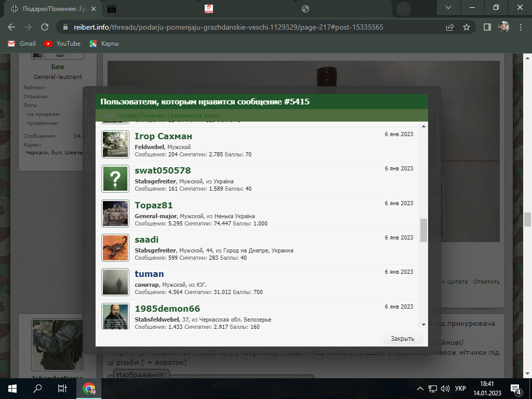Open Windows taskbar search
532x399 pixels.
[x=37, y=389]
